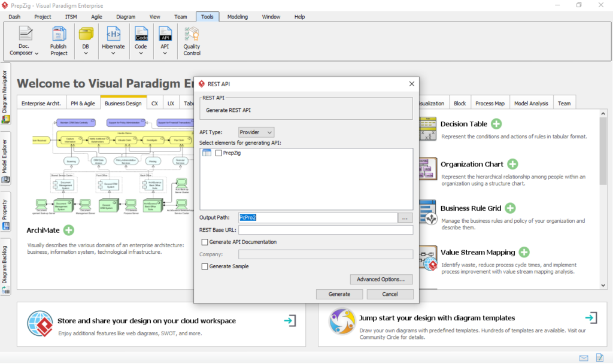The image size is (613, 364).
Task: Browse for output path with ellipsis button
Action: tap(405, 218)
